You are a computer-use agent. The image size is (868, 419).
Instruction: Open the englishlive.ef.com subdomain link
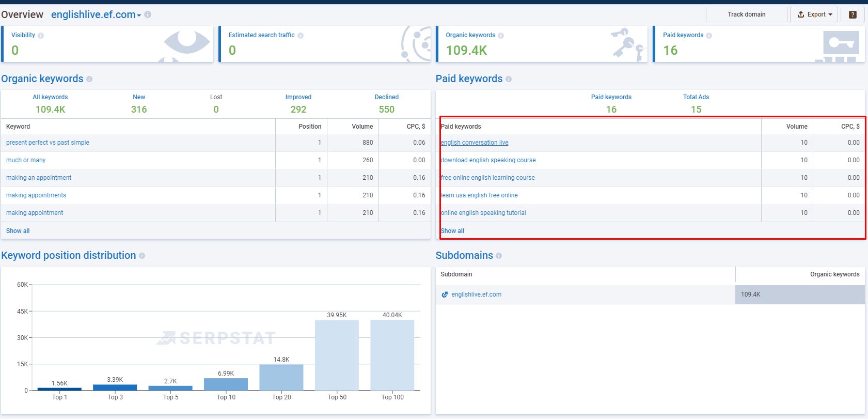pos(477,294)
